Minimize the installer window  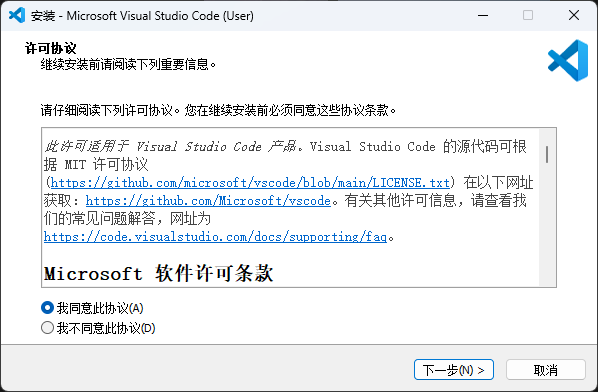[483, 16]
